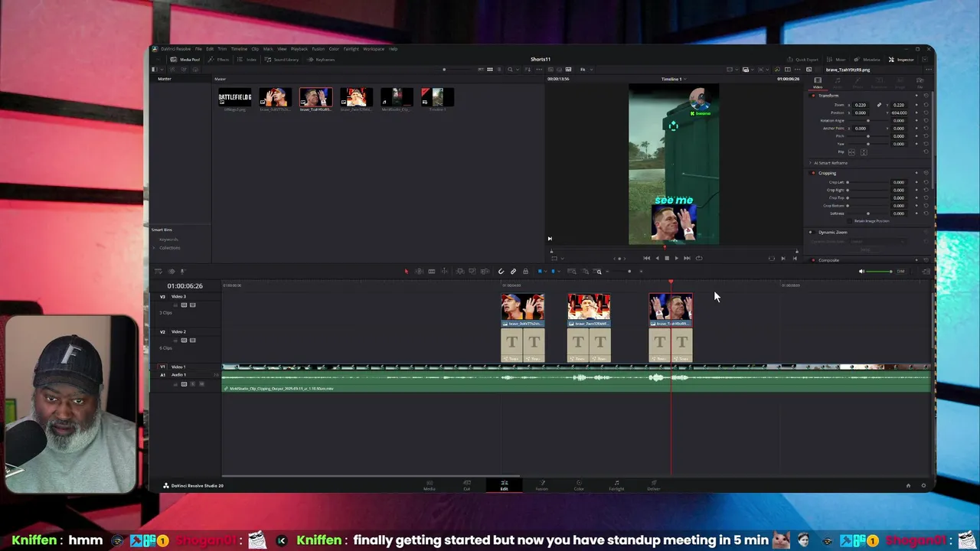Toggle the Cropping section enable switch
This screenshot has height=551, width=980.
click(x=813, y=173)
